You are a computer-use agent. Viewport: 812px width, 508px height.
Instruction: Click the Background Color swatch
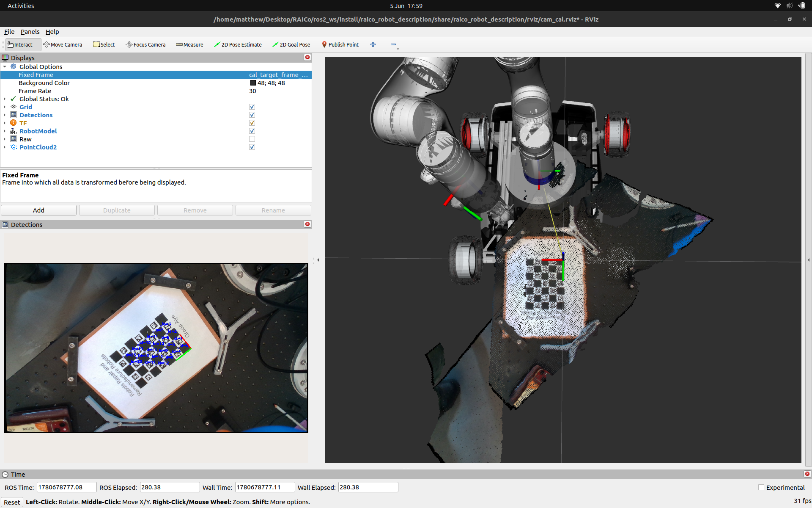[x=253, y=83]
